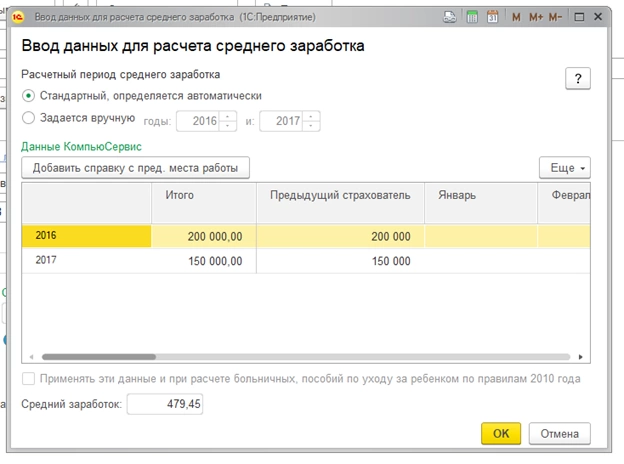The image size is (624, 464).
Task: Click the scroll right arrow of the table
Action: click(x=580, y=357)
